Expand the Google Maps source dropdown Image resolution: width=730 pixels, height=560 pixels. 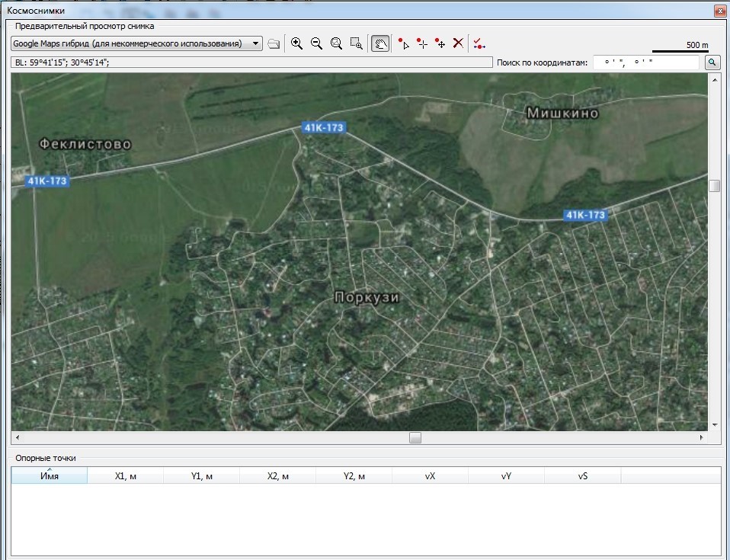coord(255,43)
